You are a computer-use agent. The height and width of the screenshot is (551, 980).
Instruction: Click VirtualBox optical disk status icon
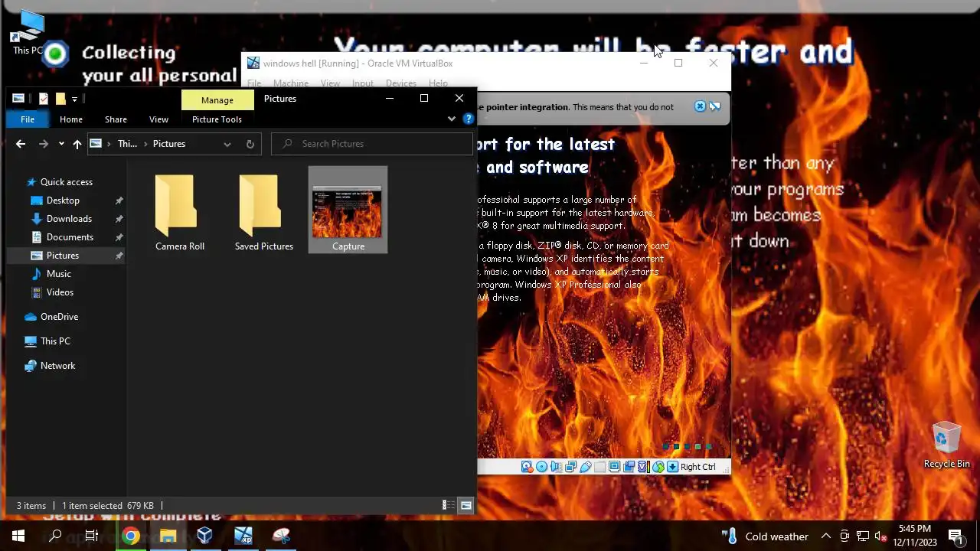click(x=542, y=467)
